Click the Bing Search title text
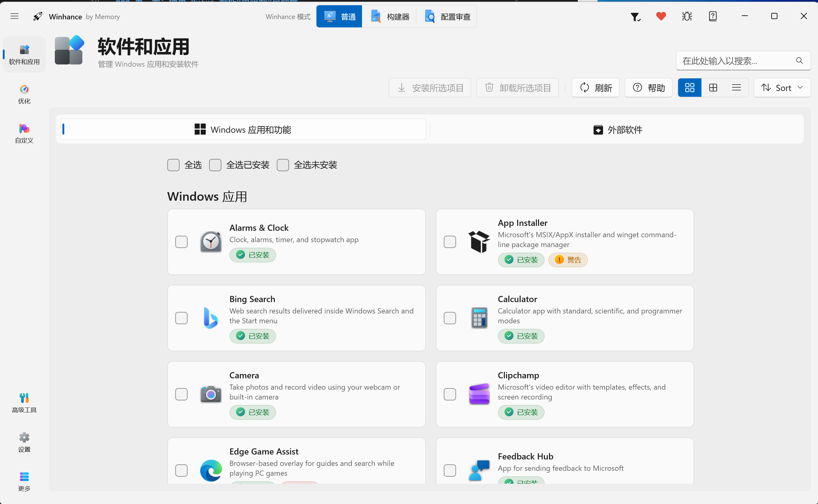The height and width of the screenshot is (504, 818). [252, 299]
